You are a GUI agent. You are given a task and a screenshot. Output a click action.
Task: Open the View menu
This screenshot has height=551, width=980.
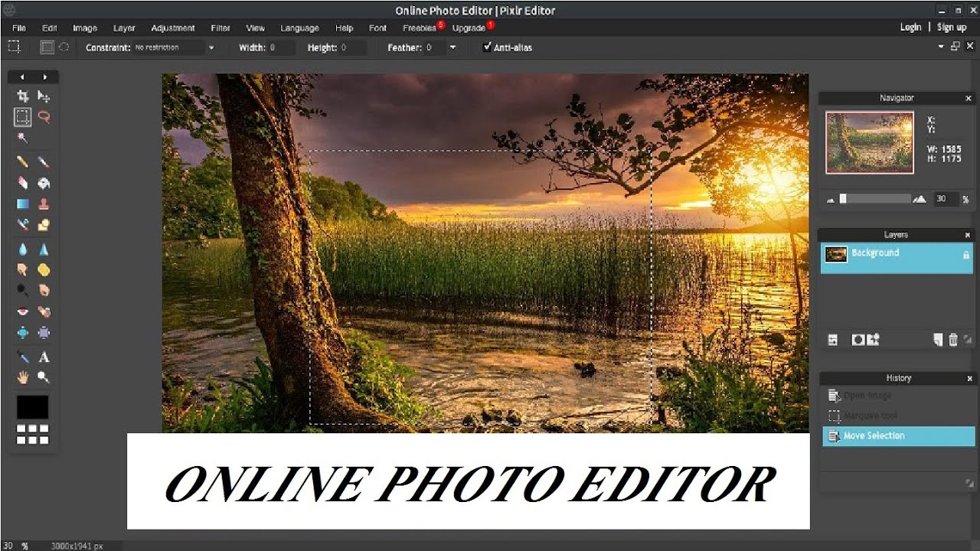[x=256, y=28]
